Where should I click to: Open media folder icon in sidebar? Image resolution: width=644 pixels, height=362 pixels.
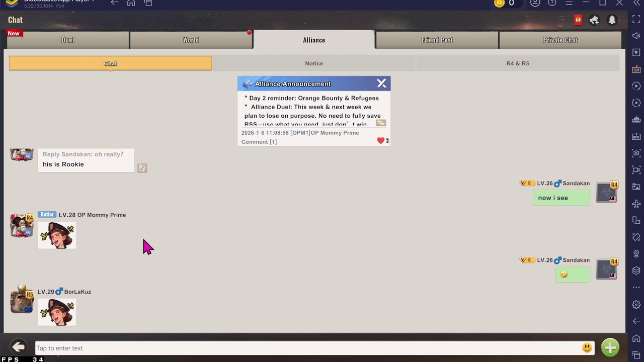[x=636, y=187]
